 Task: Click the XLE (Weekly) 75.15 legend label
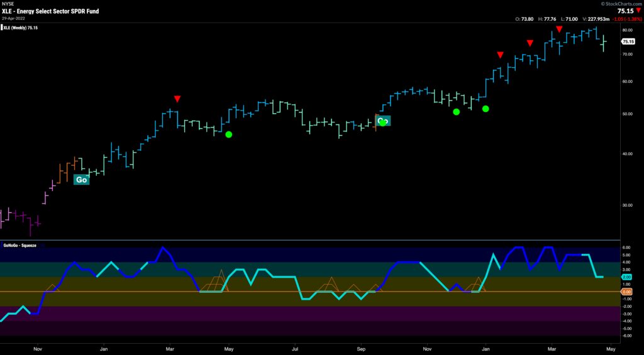[x=21, y=28]
